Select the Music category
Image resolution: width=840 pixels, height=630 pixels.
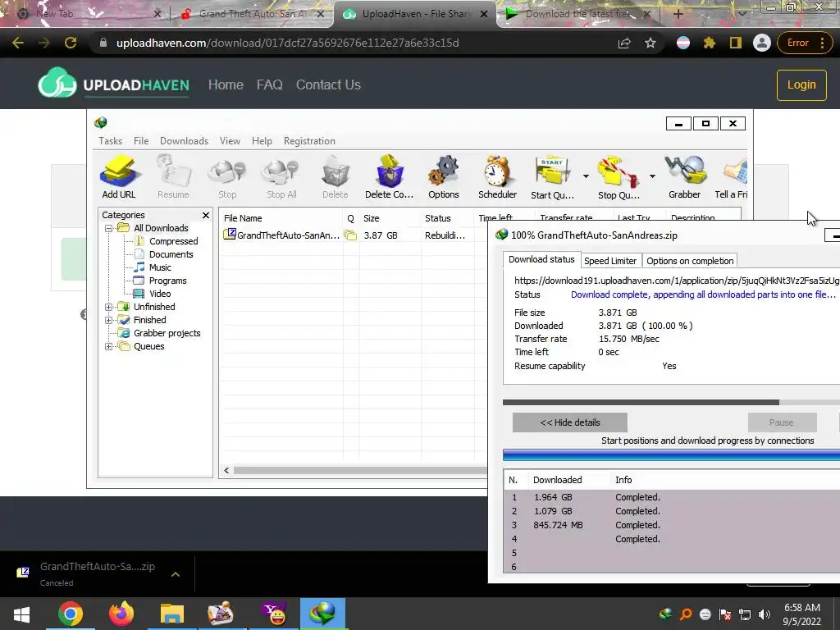pyautogui.click(x=160, y=268)
